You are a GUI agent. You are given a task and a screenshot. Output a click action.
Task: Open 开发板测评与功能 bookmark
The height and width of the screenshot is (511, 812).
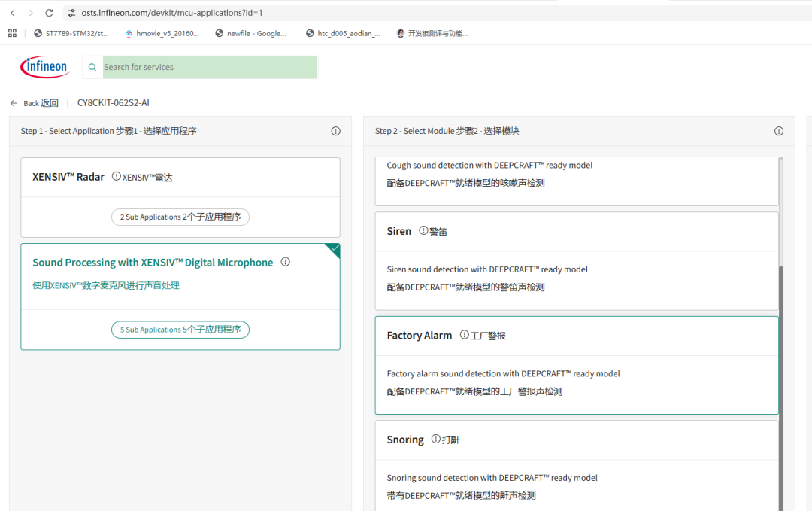(432, 33)
